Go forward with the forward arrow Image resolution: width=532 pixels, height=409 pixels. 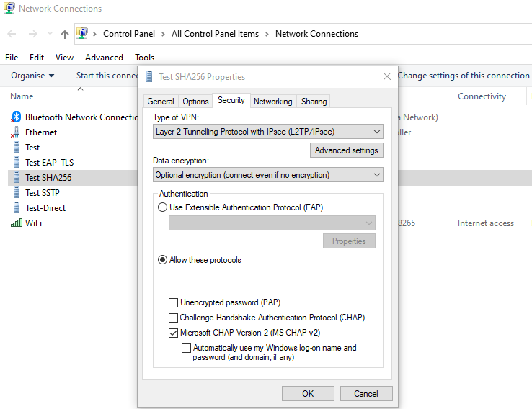coord(33,34)
